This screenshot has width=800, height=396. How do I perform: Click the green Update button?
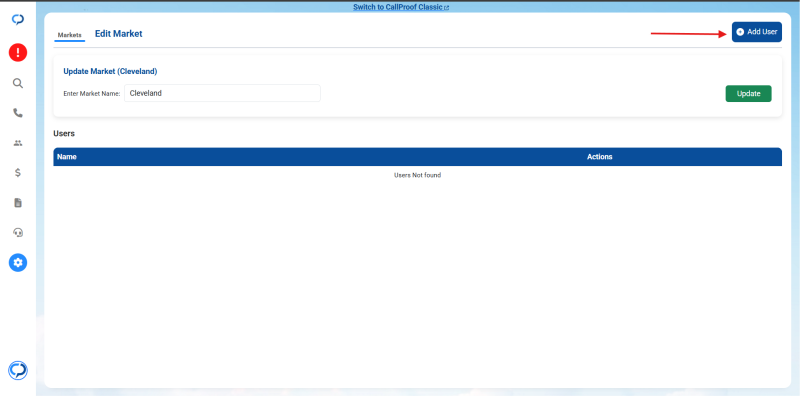pos(748,93)
